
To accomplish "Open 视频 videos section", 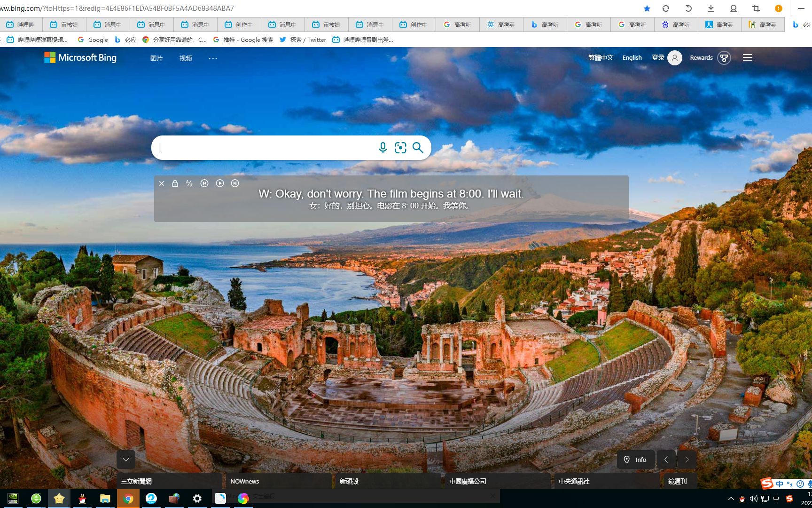I will pyautogui.click(x=186, y=58).
